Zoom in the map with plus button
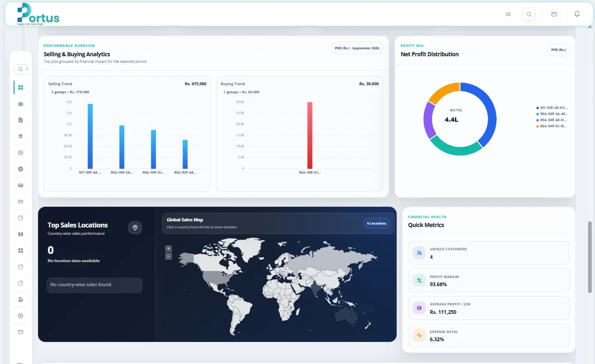This screenshot has width=595, height=364. tap(169, 249)
